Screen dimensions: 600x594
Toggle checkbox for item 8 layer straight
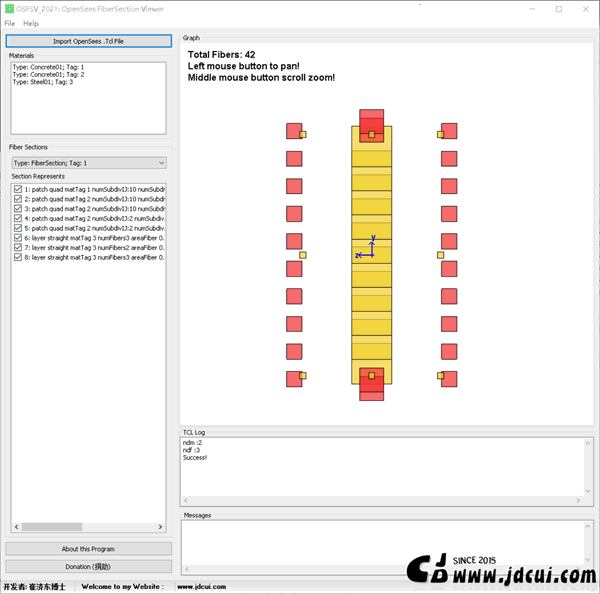point(18,257)
